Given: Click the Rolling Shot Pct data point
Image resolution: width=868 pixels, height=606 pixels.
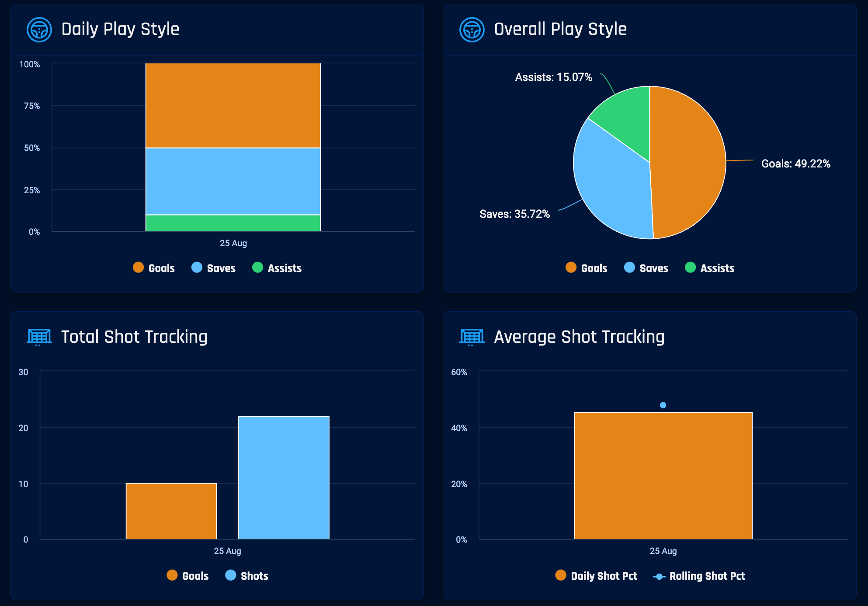Looking at the screenshot, I should (663, 405).
